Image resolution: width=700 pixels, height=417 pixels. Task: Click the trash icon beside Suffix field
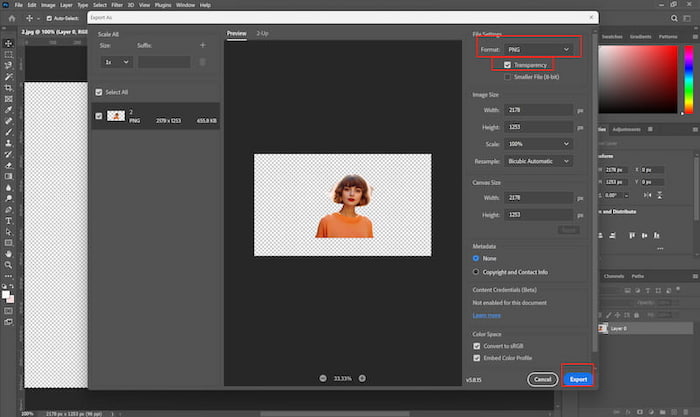tap(202, 62)
